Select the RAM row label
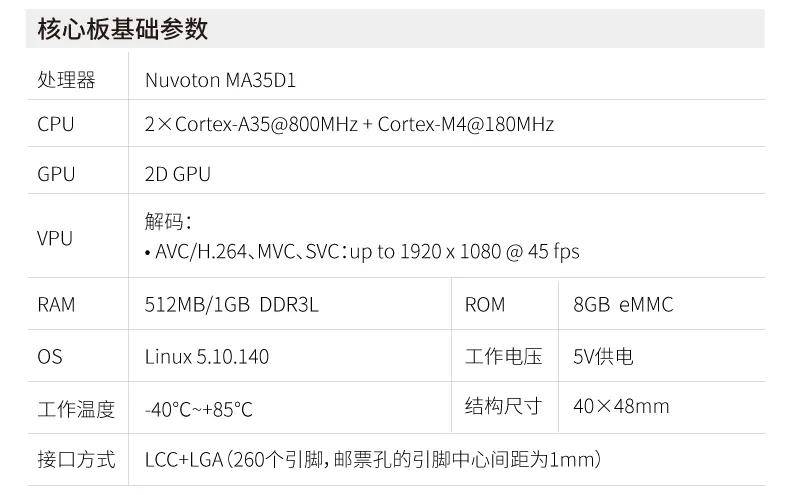Screen dimensions: 790x495 [x=56, y=305]
